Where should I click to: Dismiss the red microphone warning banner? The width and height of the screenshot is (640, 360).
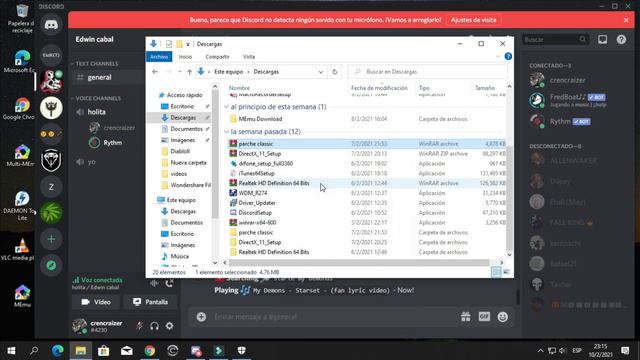tap(626, 20)
